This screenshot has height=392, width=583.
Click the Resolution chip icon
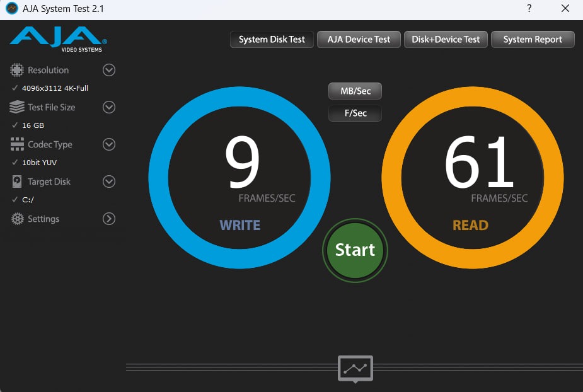(17, 70)
